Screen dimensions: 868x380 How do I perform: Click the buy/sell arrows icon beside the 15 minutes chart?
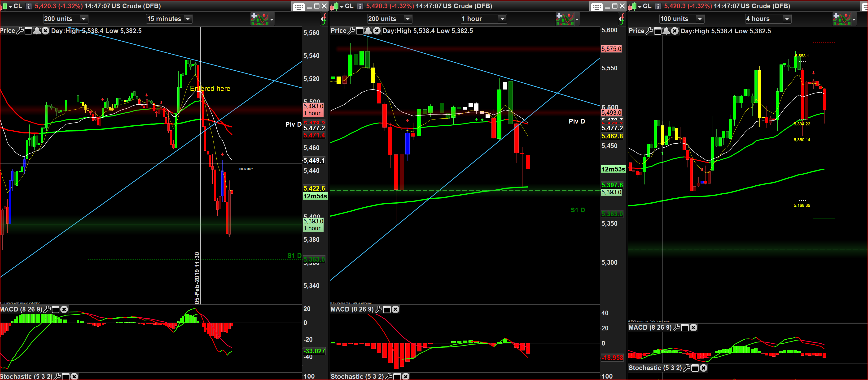324,19
